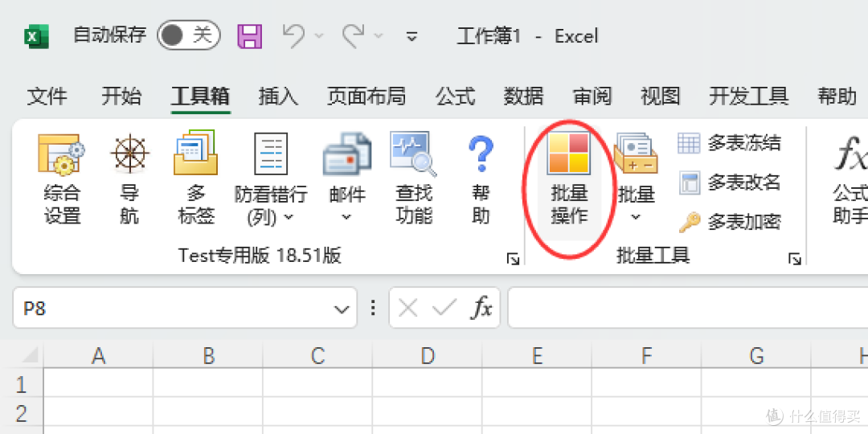Select column F header
This screenshot has height=434, width=868.
[x=646, y=355]
